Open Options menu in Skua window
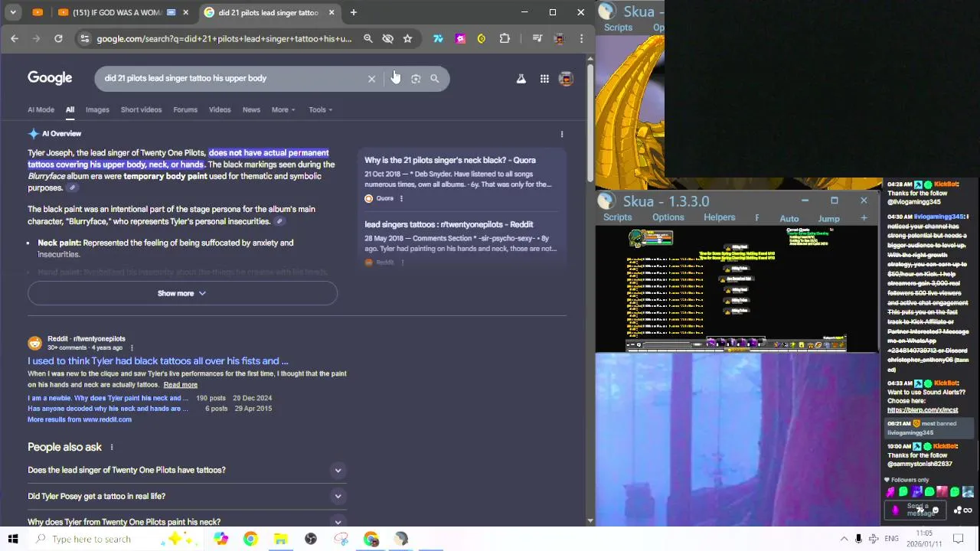The image size is (980, 551). click(x=668, y=217)
